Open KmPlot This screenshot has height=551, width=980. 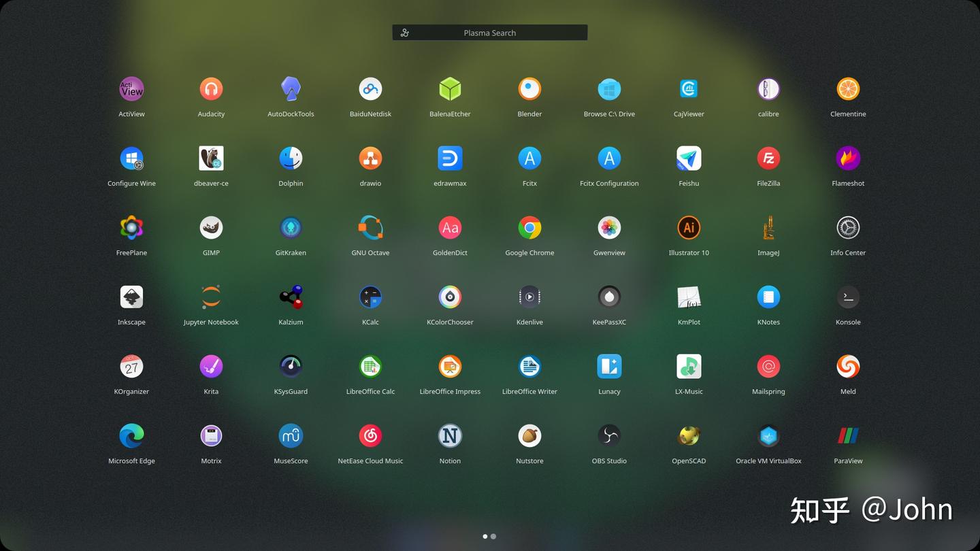coord(689,297)
